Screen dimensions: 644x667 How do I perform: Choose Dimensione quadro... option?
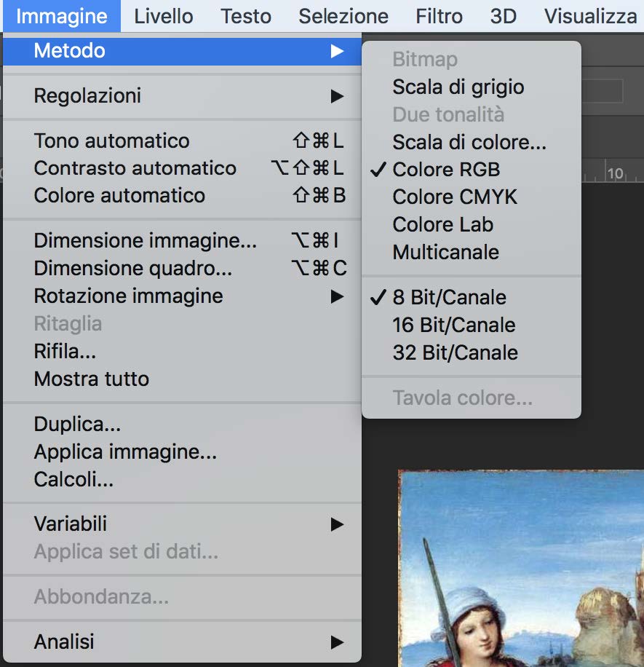coord(182,269)
